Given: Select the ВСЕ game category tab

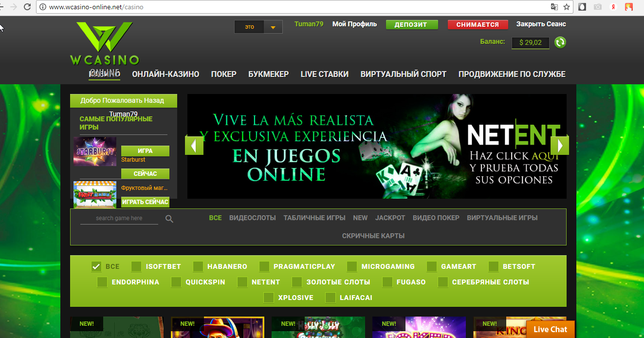Looking at the screenshot, I should 215,218.
